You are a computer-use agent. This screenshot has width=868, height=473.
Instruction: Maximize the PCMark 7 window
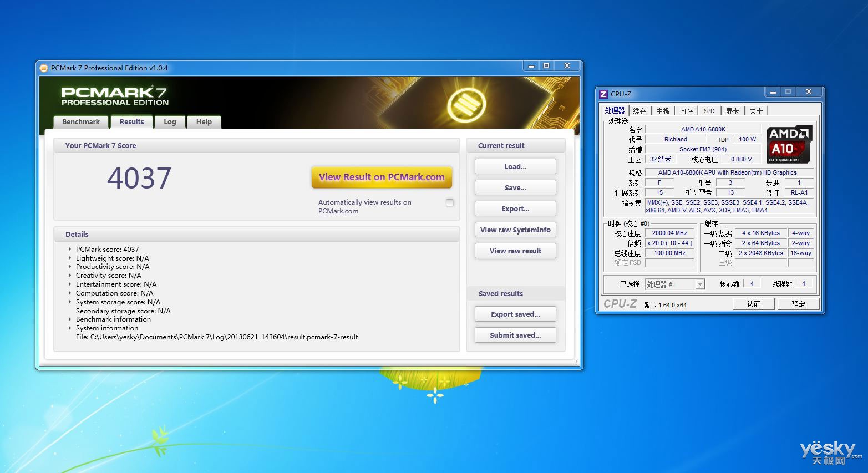(x=546, y=66)
